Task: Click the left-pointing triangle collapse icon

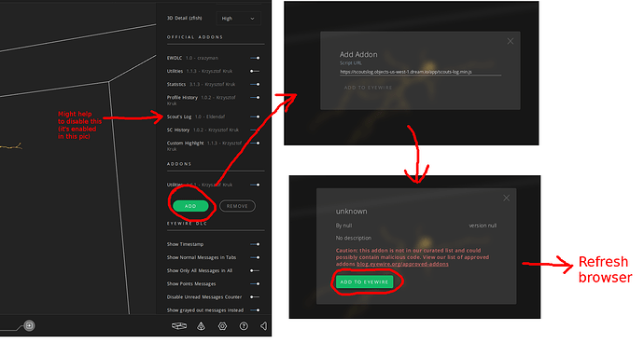Action: [263, 326]
